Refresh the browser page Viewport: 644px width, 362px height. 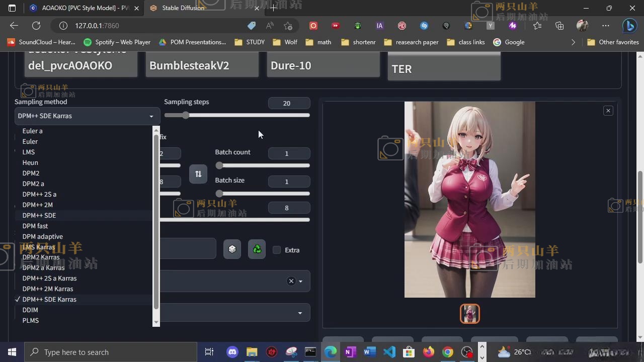point(36,26)
